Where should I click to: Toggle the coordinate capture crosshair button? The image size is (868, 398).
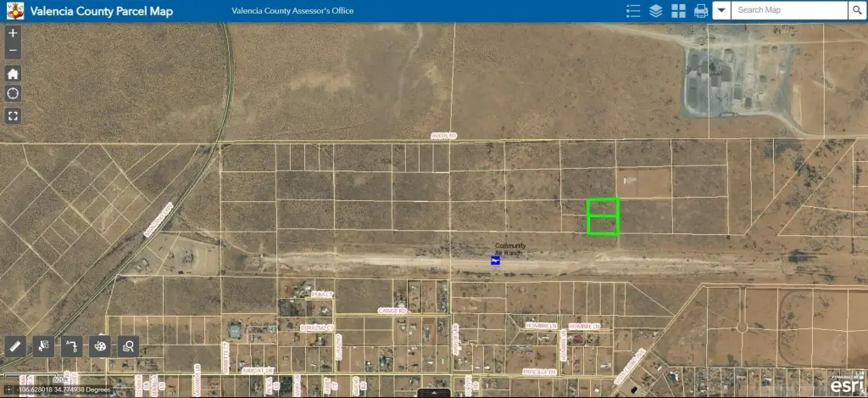pos(8,390)
